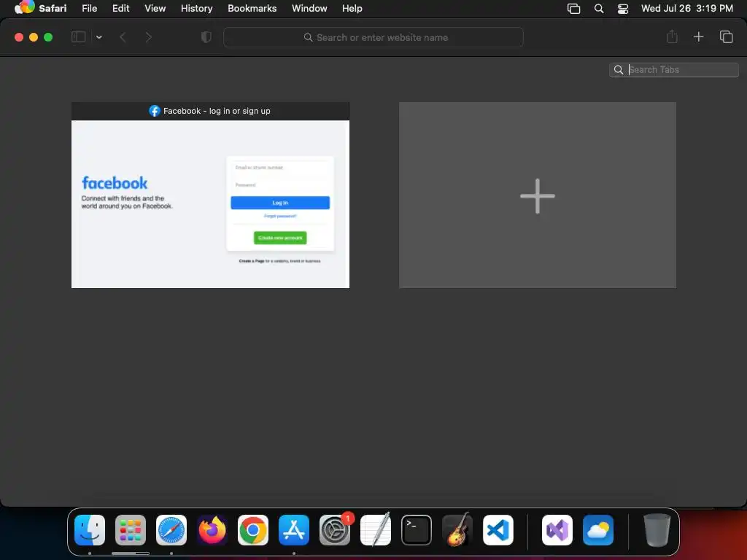Open the Safari application menu
The image size is (747, 560).
(x=53, y=8)
